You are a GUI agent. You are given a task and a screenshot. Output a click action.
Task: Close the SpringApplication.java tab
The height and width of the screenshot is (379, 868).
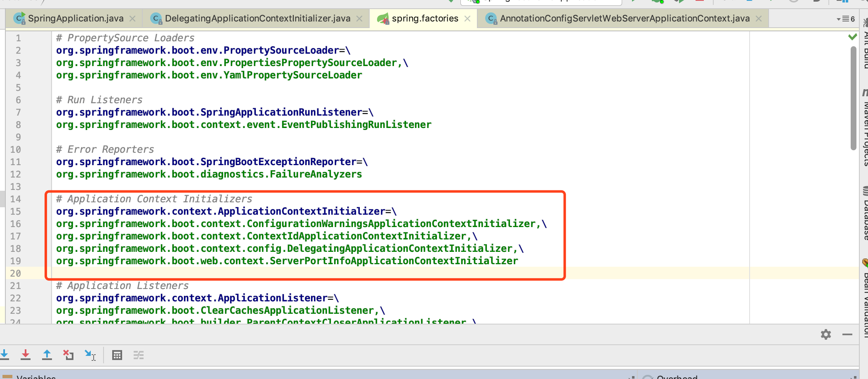[132, 19]
